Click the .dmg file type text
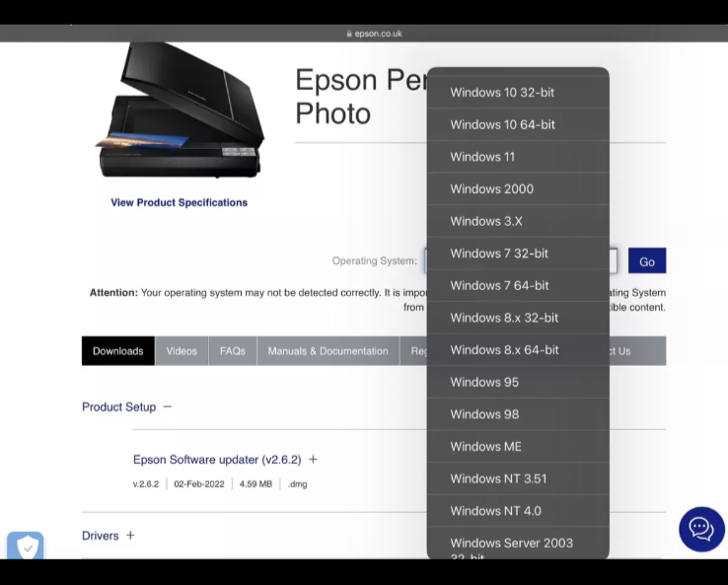This screenshot has width=728, height=585. coord(297,484)
